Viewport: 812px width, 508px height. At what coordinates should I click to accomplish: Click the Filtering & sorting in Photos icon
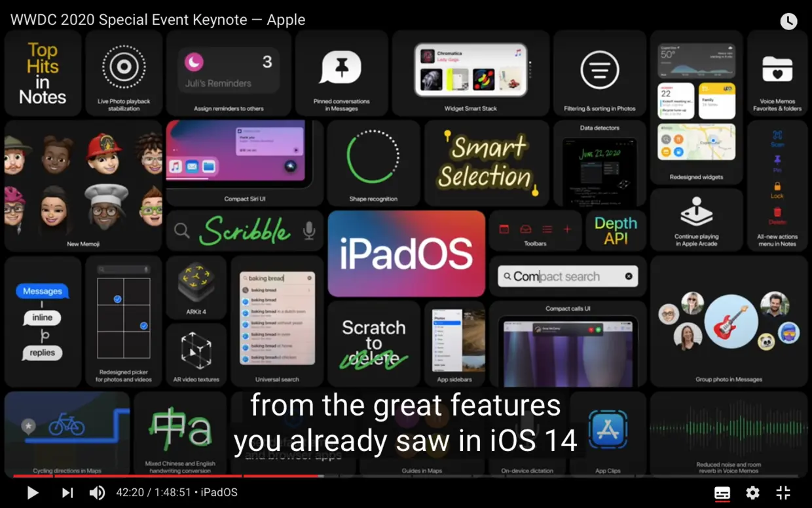coord(599,71)
